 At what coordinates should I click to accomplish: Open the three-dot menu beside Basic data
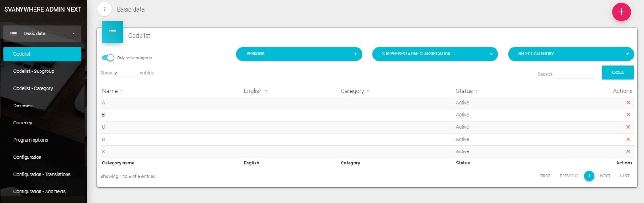pos(104,9)
